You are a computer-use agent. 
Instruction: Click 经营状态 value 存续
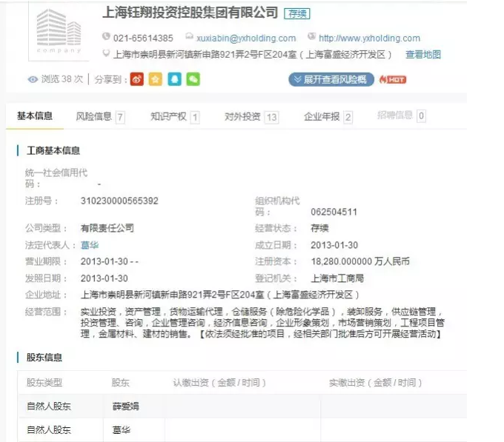tap(320, 228)
